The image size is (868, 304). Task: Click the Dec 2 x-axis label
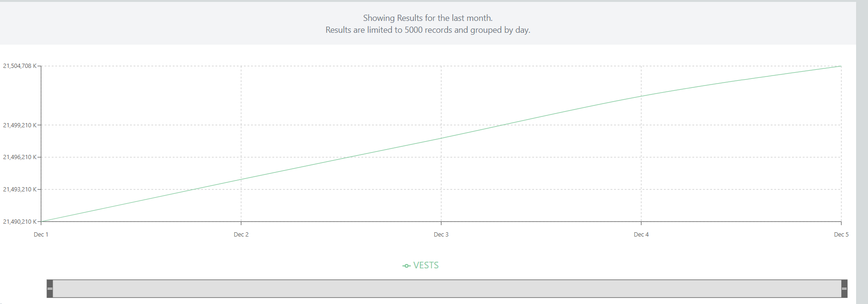241,235
